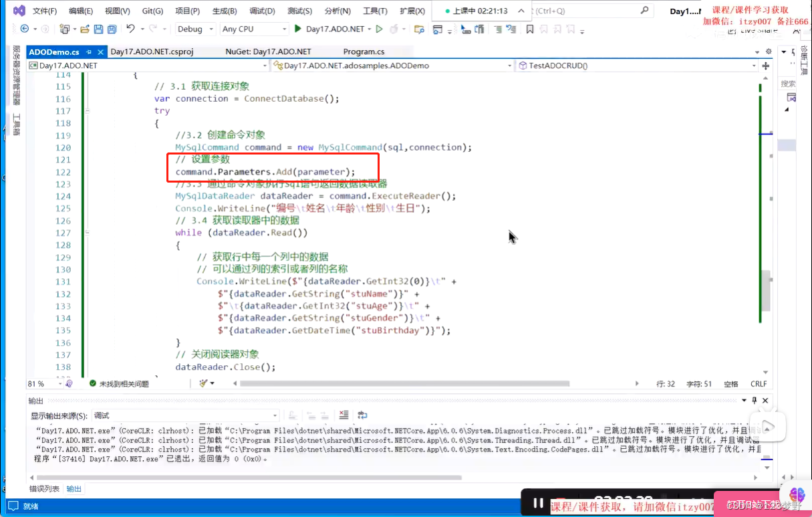Pin the Output panel with the pin icon
Screen dimensions: 812x517
point(754,401)
